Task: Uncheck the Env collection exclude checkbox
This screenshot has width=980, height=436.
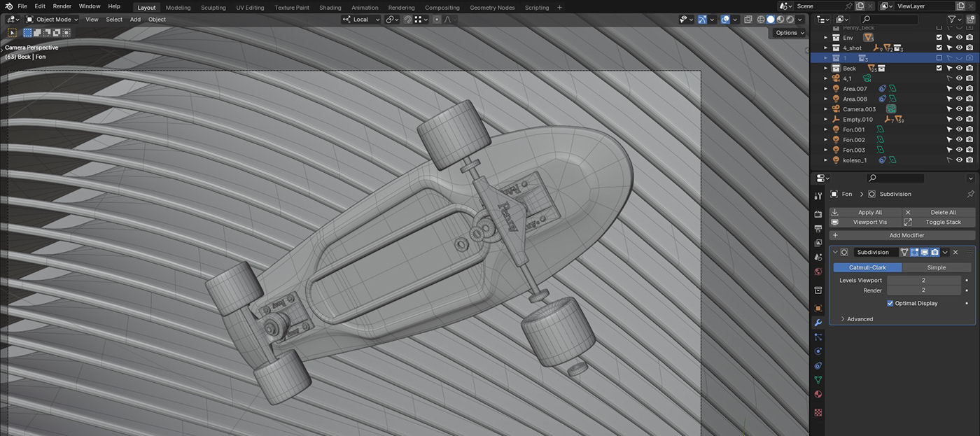Action: point(939,38)
